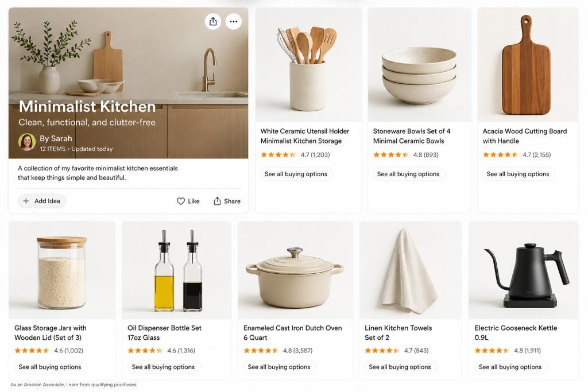Open the three-dots more options menu
The width and height of the screenshot is (588, 392).
point(234,21)
